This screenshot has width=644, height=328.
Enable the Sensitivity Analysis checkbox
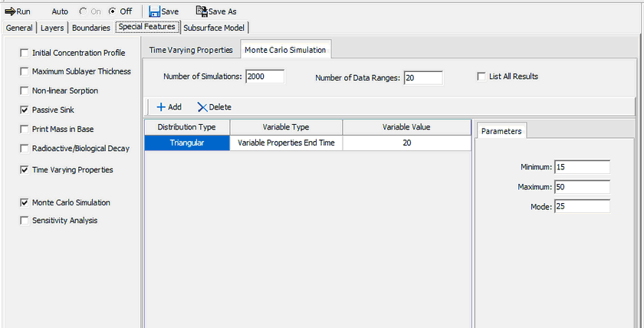[25, 221]
